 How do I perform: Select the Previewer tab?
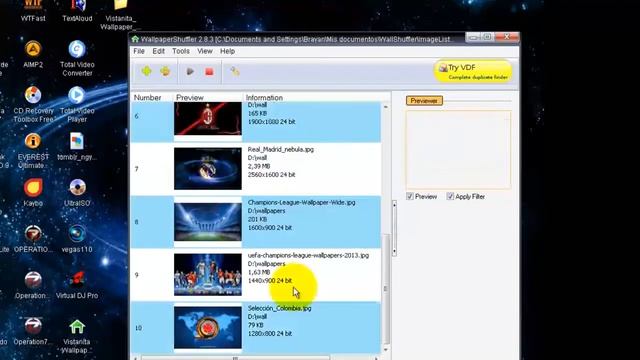(424, 100)
